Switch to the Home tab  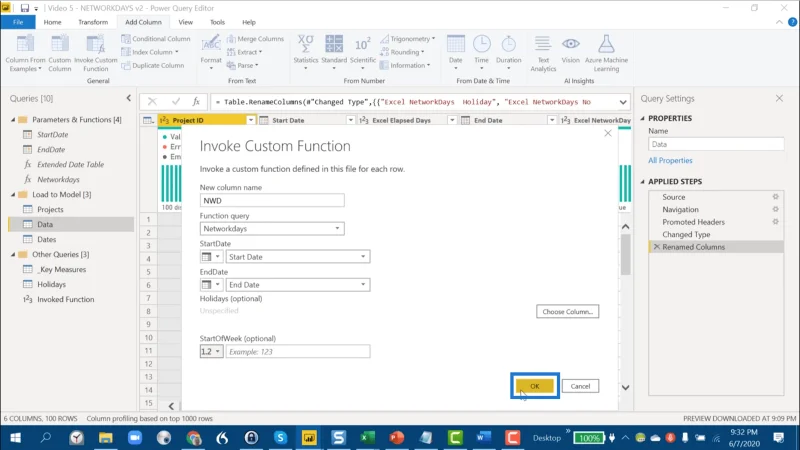pyautogui.click(x=52, y=22)
